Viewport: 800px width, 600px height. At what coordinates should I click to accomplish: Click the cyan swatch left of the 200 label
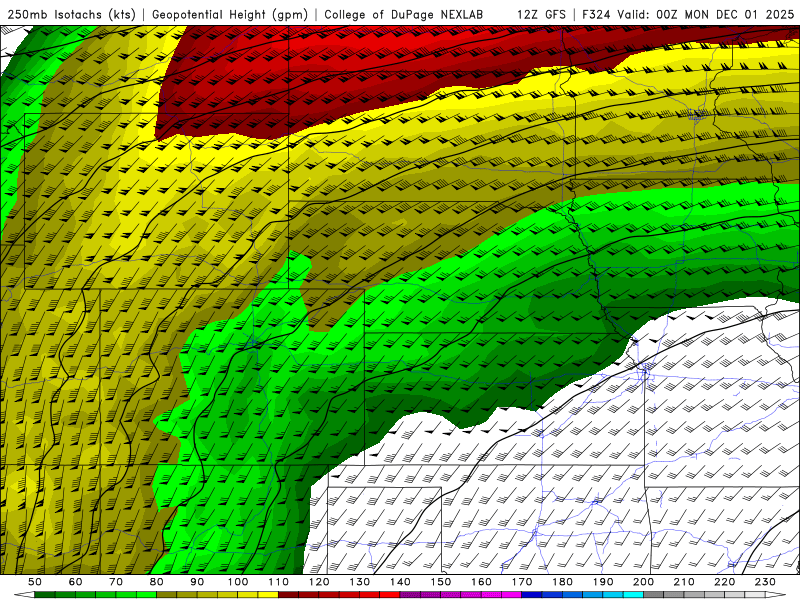[633, 594]
